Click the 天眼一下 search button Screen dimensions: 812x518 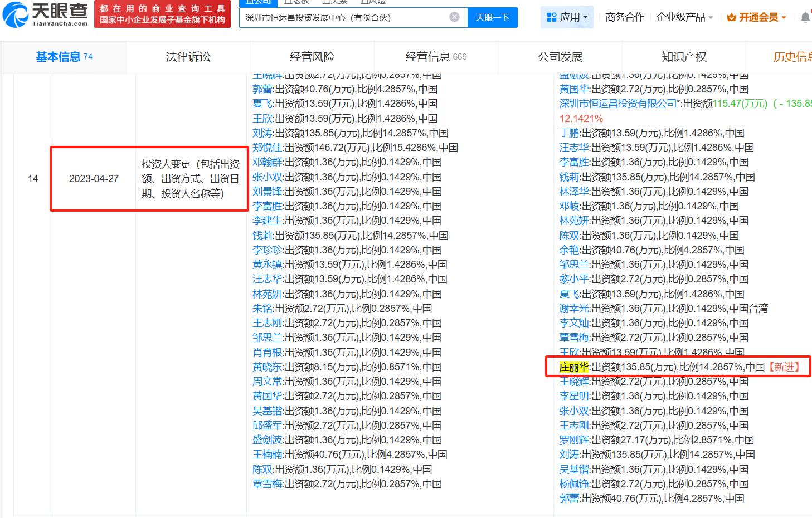(x=492, y=17)
